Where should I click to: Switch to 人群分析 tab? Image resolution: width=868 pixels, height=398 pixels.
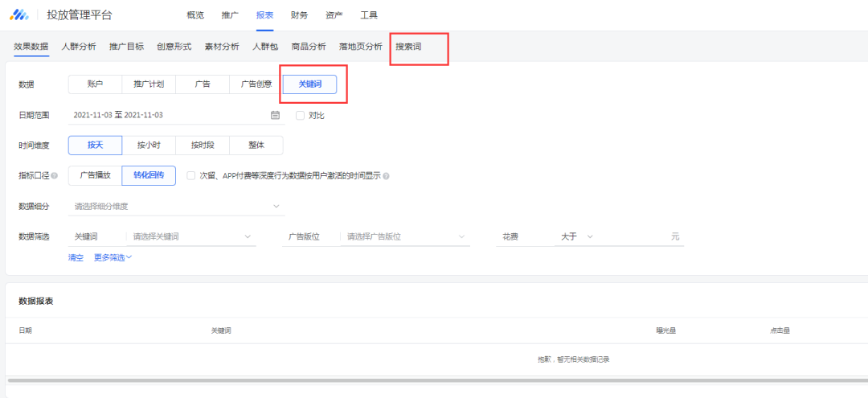[79, 47]
